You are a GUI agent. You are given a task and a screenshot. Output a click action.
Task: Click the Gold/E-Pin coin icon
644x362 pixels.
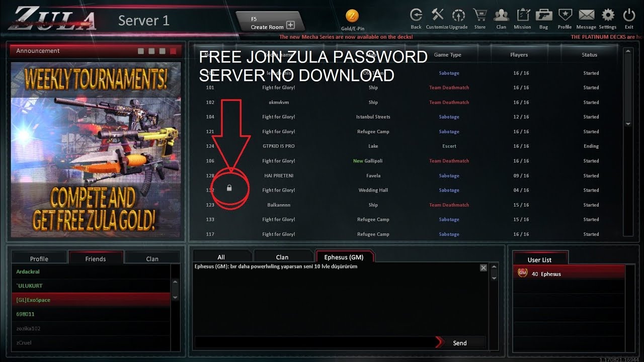click(352, 17)
